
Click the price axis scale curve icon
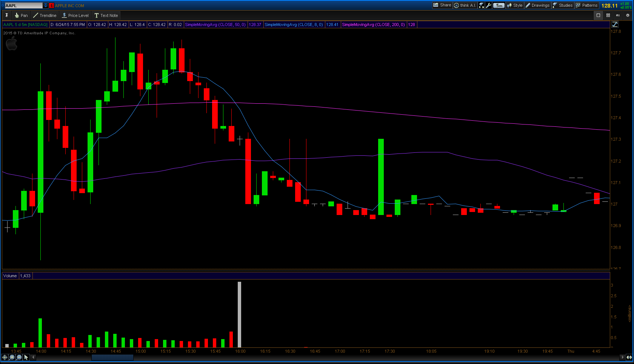[615, 25]
